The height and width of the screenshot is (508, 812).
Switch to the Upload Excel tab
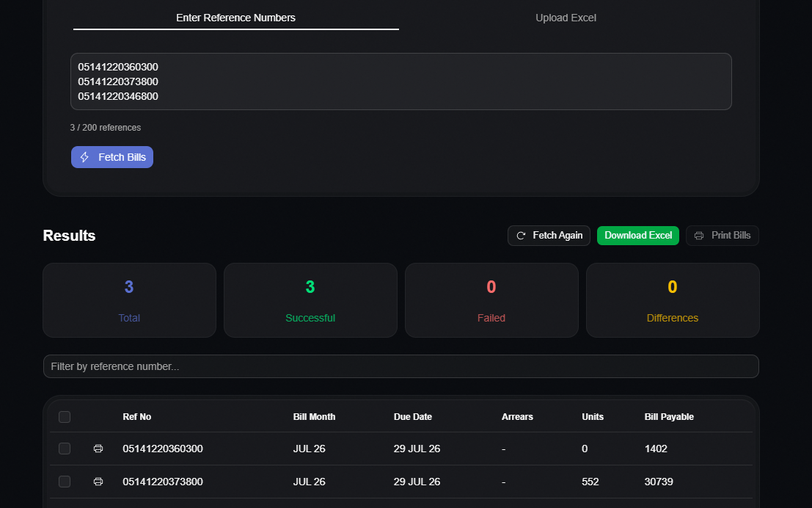[x=566, y=18]
